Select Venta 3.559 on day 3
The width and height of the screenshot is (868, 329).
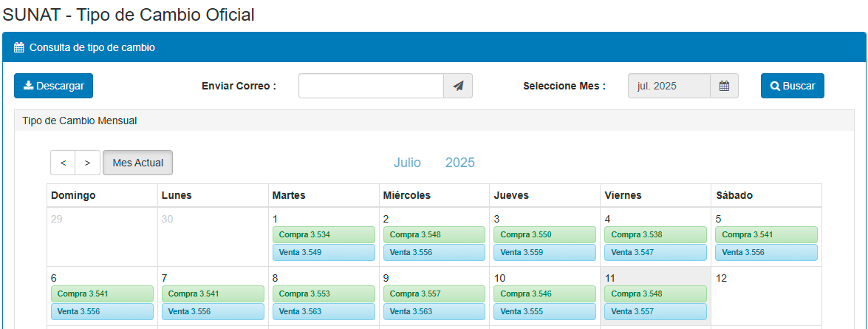[545, 253]
